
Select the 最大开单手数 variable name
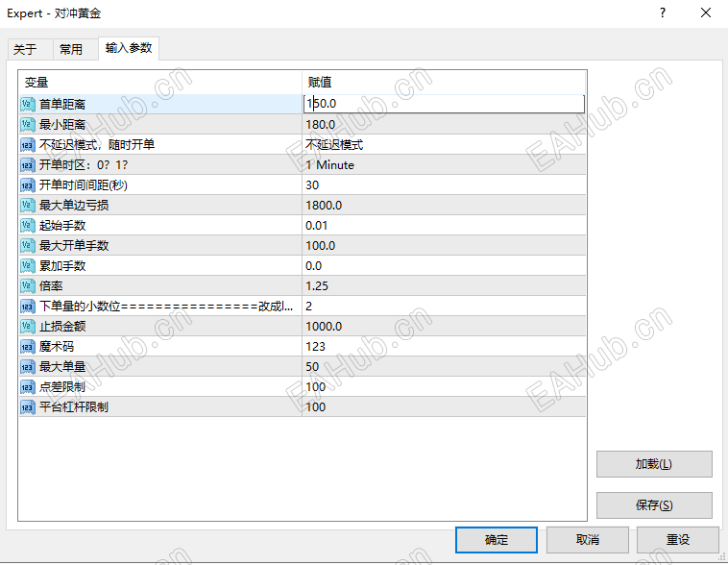(74, 246)
